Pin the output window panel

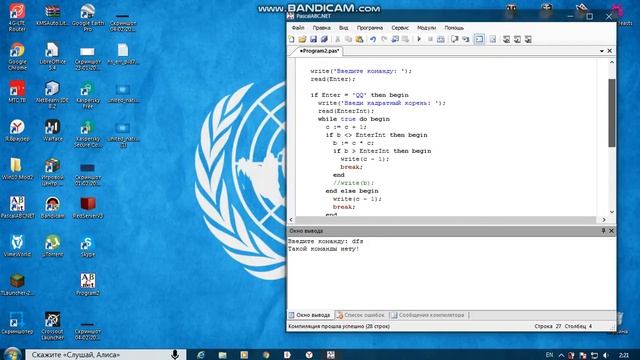click(x=603, y=231)
